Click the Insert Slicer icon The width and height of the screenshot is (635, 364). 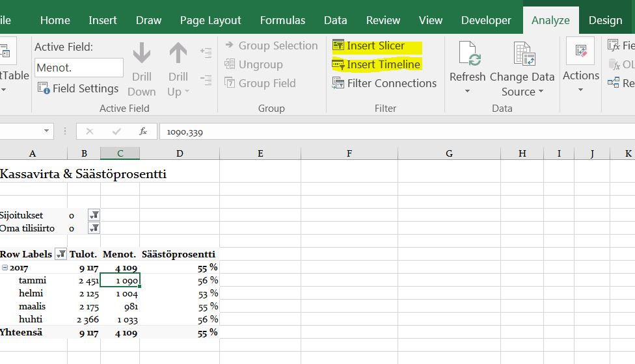[x=338, y=45]
